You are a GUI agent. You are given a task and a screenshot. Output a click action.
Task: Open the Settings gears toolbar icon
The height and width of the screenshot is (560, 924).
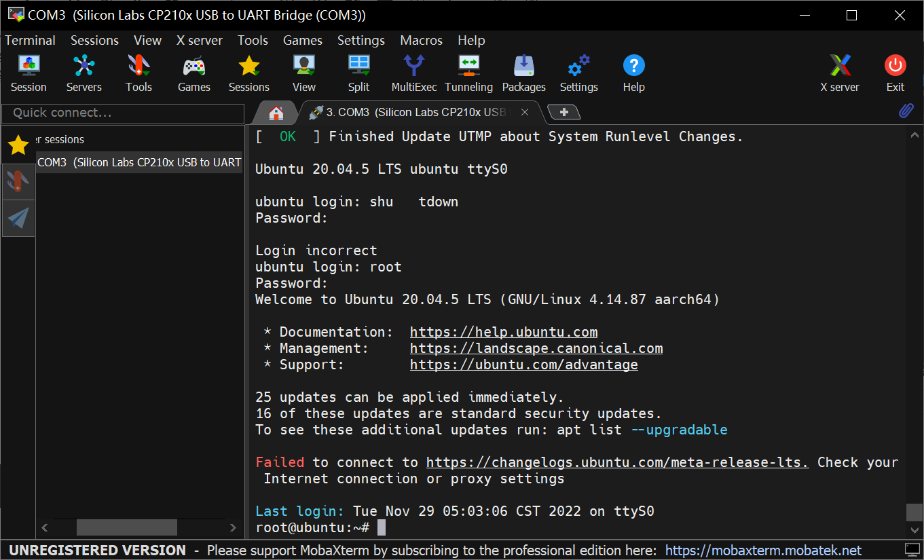click(x=579, y=73)
